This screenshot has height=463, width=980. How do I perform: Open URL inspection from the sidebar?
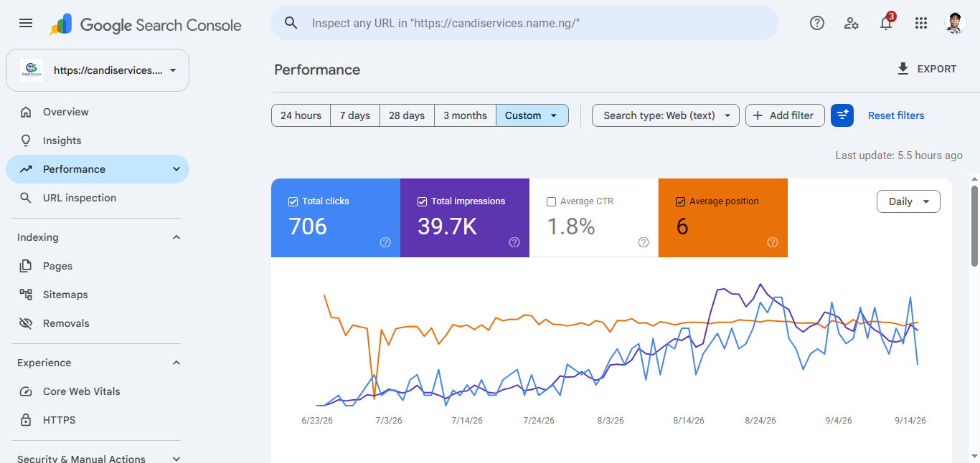pos(98,198)
